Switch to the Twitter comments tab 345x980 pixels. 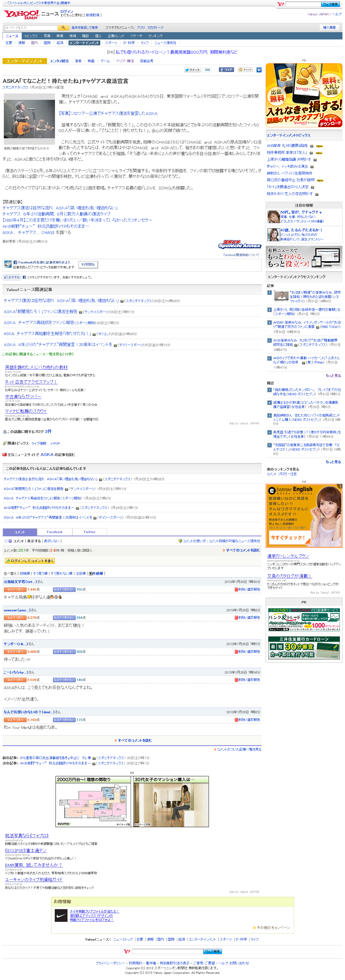tap(89, 532)
